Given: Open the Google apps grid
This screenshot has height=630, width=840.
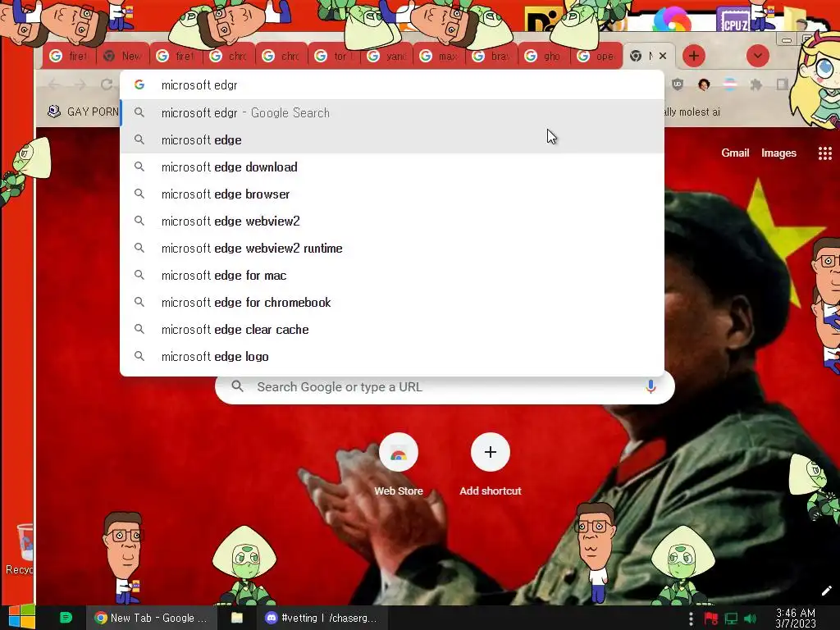Looking at the screenshot, I should (825, 153).
